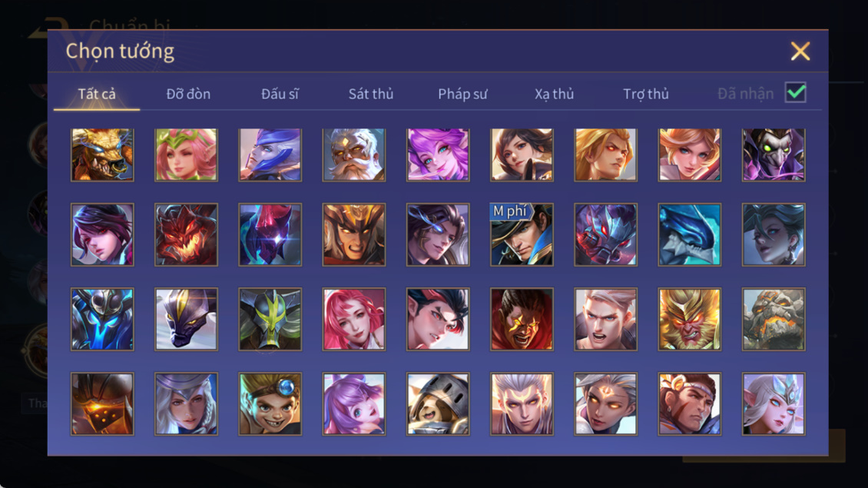This screenshot has width=868, height=488.
Task: Choose the goggle-wearing goblin kid hero
Action: click(x=270, y=403)
